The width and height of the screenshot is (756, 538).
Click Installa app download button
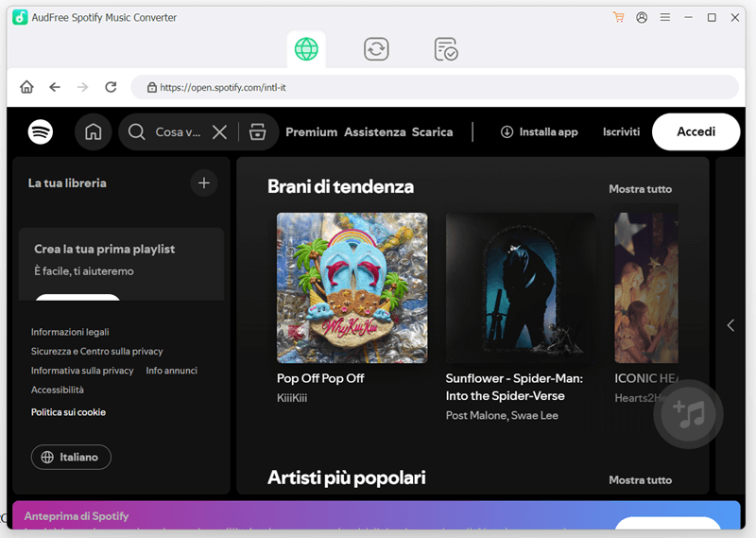(539, 131)
